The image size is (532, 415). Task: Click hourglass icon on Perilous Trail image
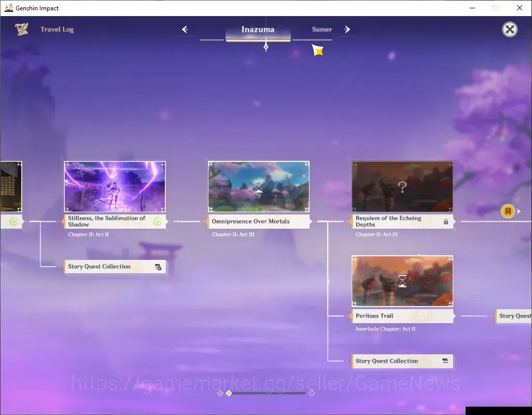click(402, 281)
